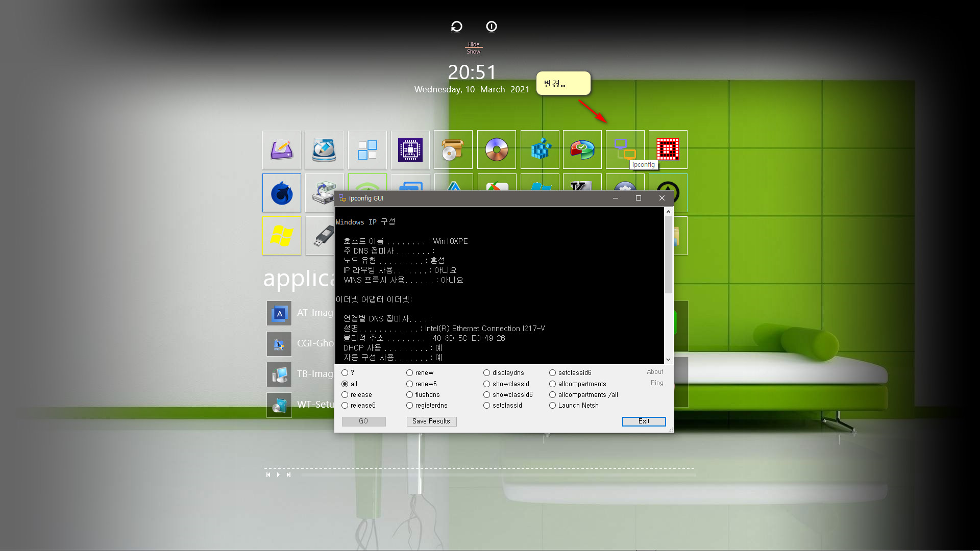This screenshot has width=980, height=551.
Task: Open the blue drive partition tool icon
Action: (x=324, y=150)
